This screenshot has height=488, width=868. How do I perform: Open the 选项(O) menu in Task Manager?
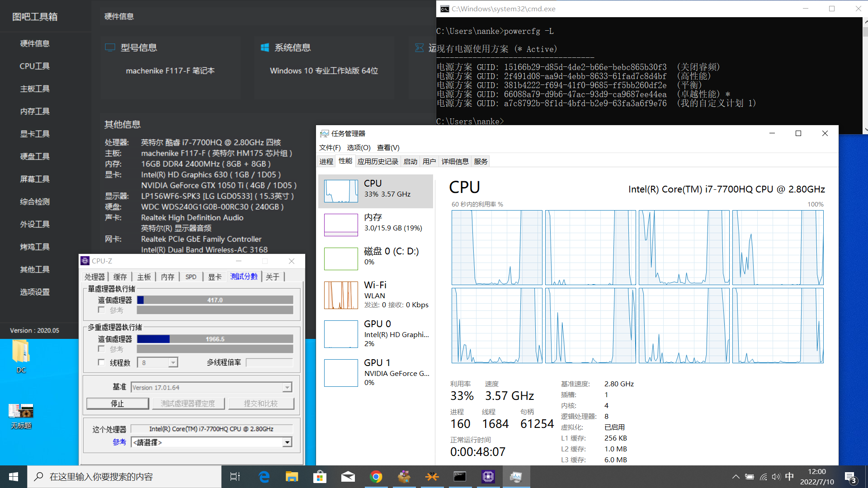coord(359,148)
